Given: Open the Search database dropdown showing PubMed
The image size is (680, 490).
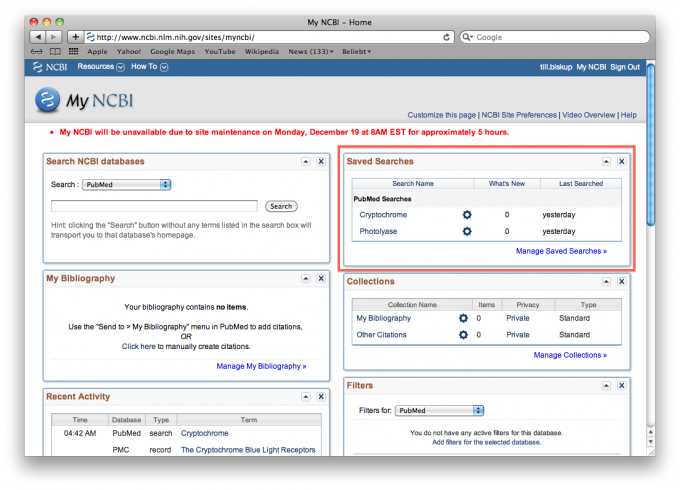Looking at the screenshot, I should (127, 185).
